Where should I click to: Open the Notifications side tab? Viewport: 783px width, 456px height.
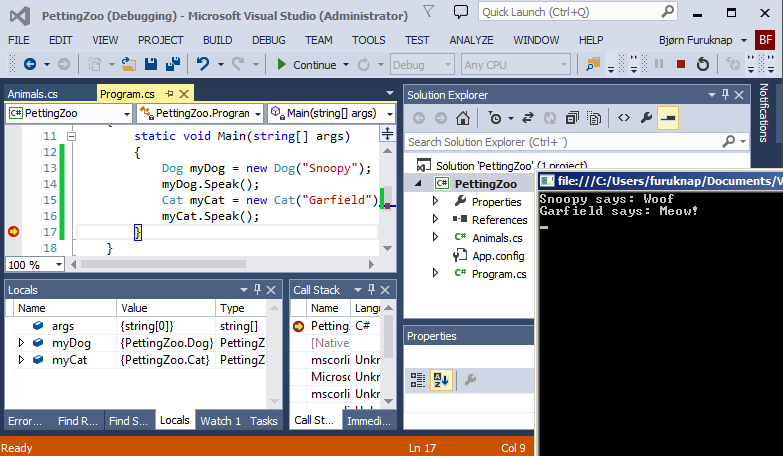click(764, 113)
